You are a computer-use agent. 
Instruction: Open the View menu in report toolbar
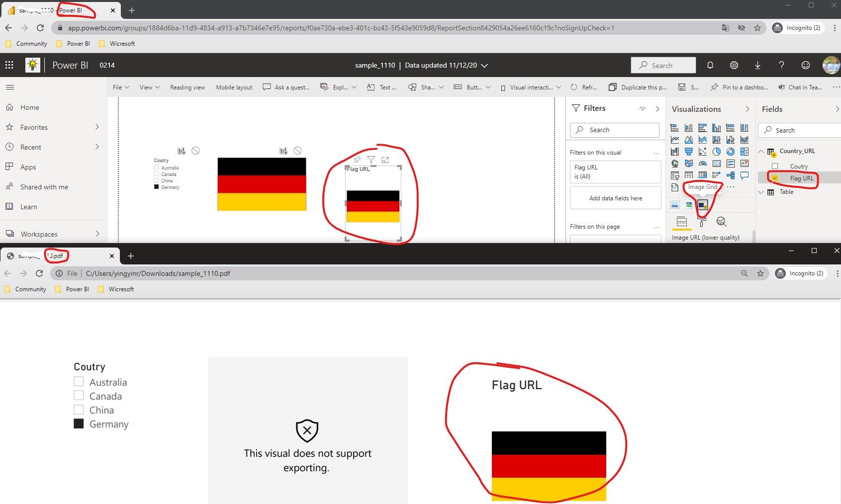(149, 87)
